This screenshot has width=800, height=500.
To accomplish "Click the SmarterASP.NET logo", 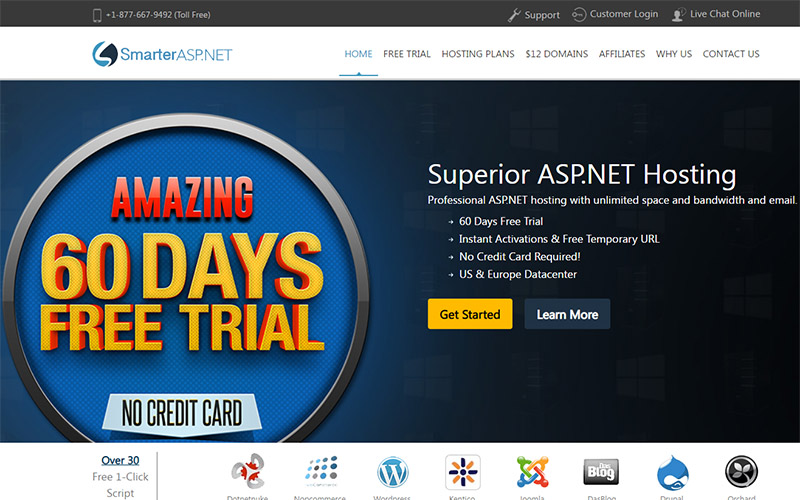I will click(162, 54).
